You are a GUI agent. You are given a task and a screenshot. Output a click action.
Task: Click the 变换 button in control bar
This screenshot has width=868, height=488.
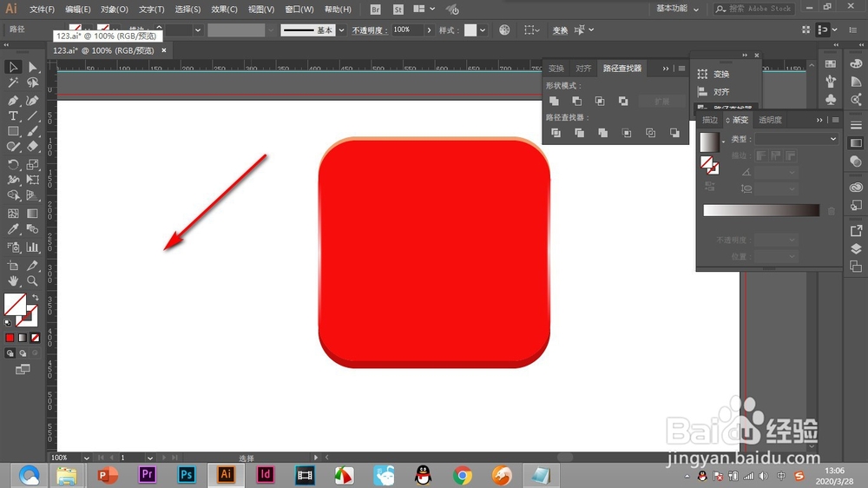point(560,30)
